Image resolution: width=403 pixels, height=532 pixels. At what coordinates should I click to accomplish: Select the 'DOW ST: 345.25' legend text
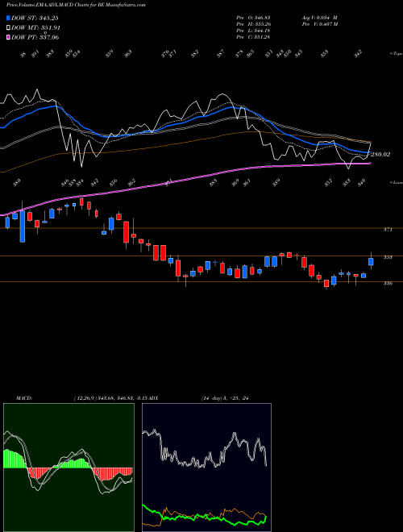click(35, 18)
